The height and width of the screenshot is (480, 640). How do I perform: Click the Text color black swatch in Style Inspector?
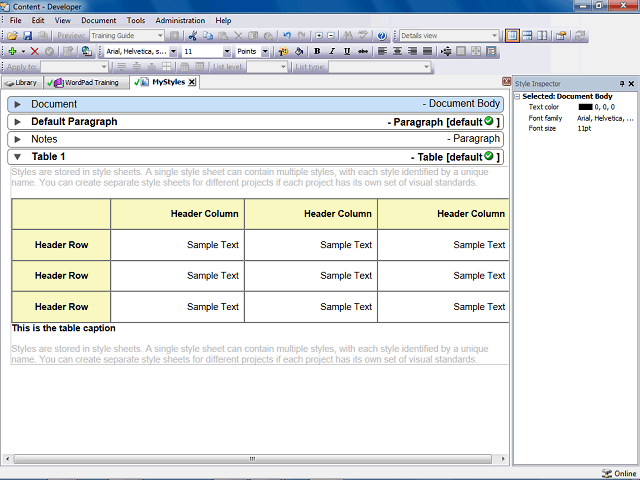coord(585,107)
